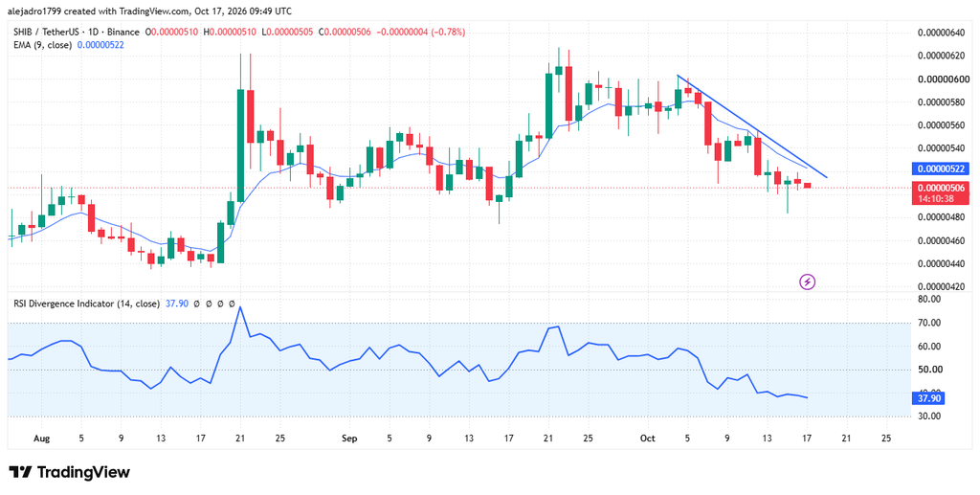This screenshot has height=495, width=980.
Task: Click the 70.00 RSI axis label
Action: point(927,323)
